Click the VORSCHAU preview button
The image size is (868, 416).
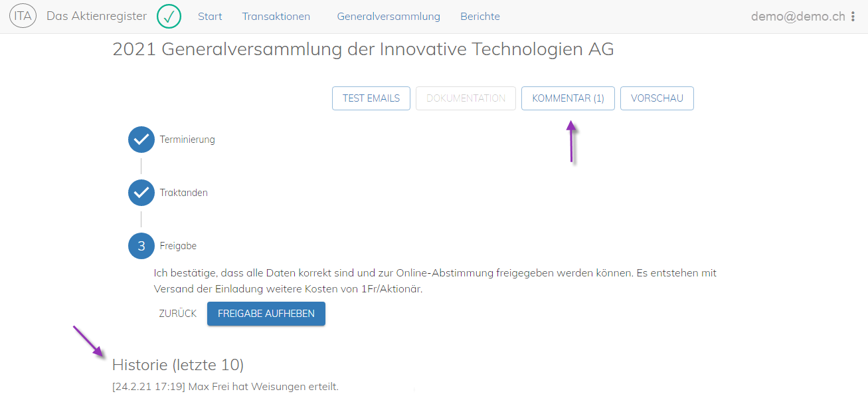(x=657, y=98)
